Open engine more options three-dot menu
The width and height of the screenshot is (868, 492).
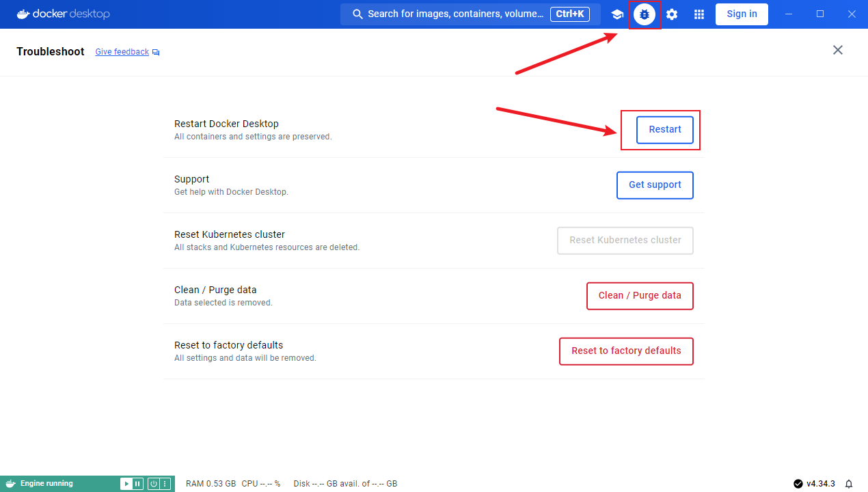click(165, 484)
